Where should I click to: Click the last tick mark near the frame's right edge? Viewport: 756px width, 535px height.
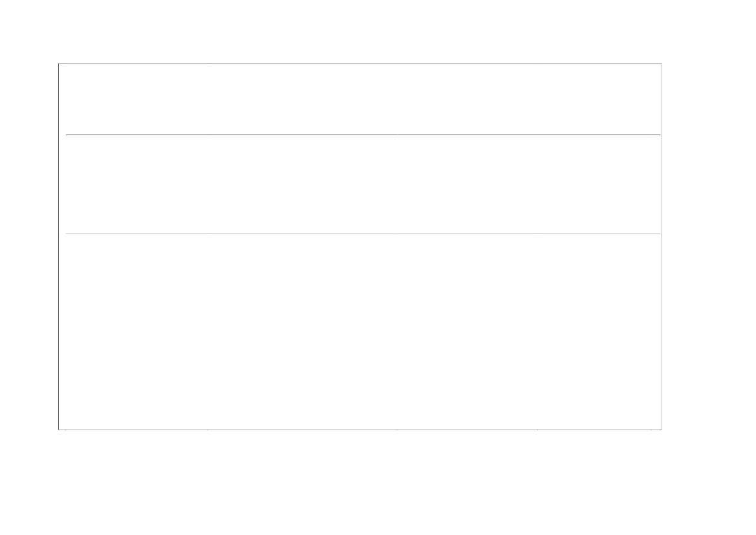point(651,429)
